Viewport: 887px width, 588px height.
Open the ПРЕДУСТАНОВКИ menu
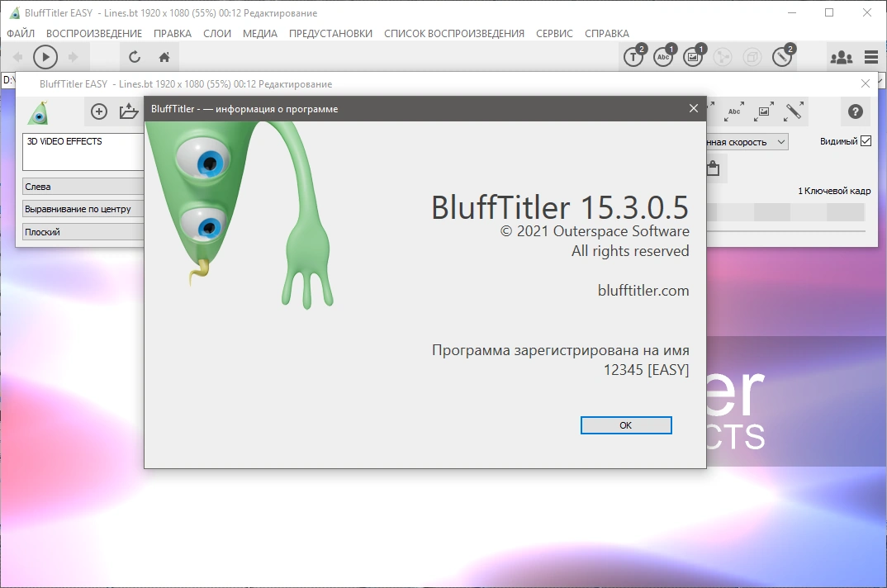coord(330,33)
